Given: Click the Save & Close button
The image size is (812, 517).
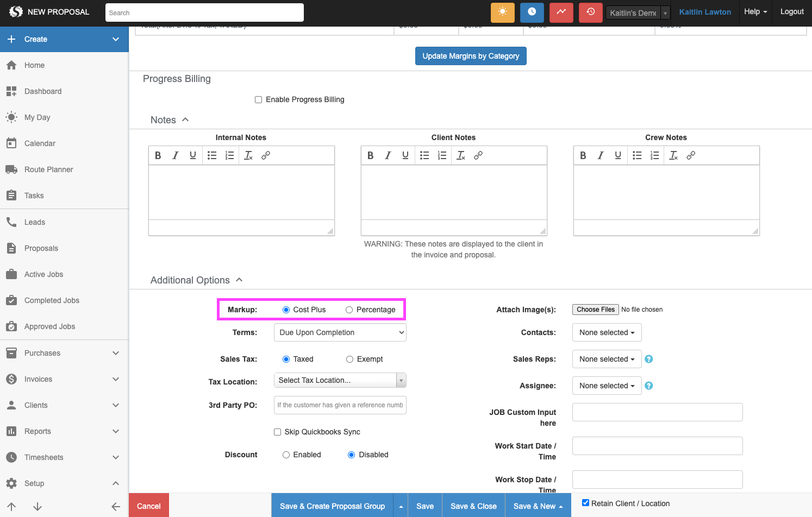Looking at the screenshot, I should pyautogui.click(x=473, y=506).
